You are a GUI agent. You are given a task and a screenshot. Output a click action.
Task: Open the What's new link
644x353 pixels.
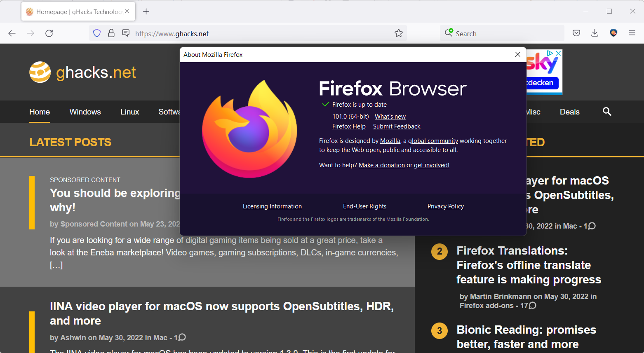(x=390, y=117)
